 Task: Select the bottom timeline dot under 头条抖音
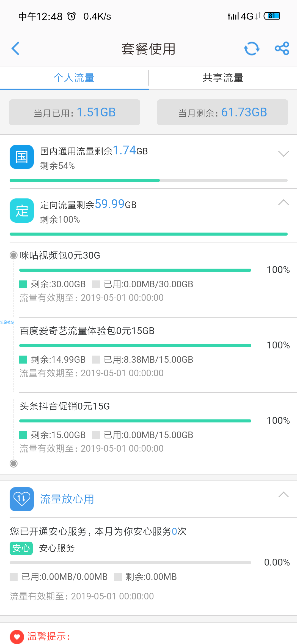pos(13,463)
